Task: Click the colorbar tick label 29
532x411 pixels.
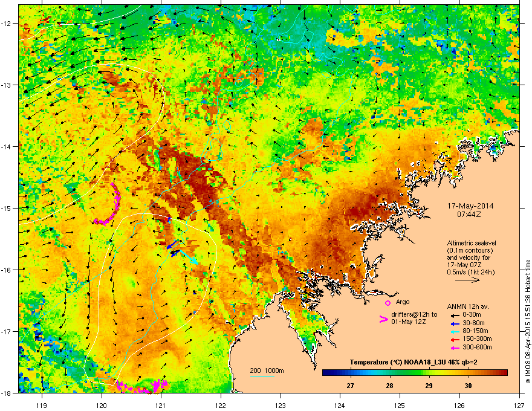Action: click(x=429, y=386)
